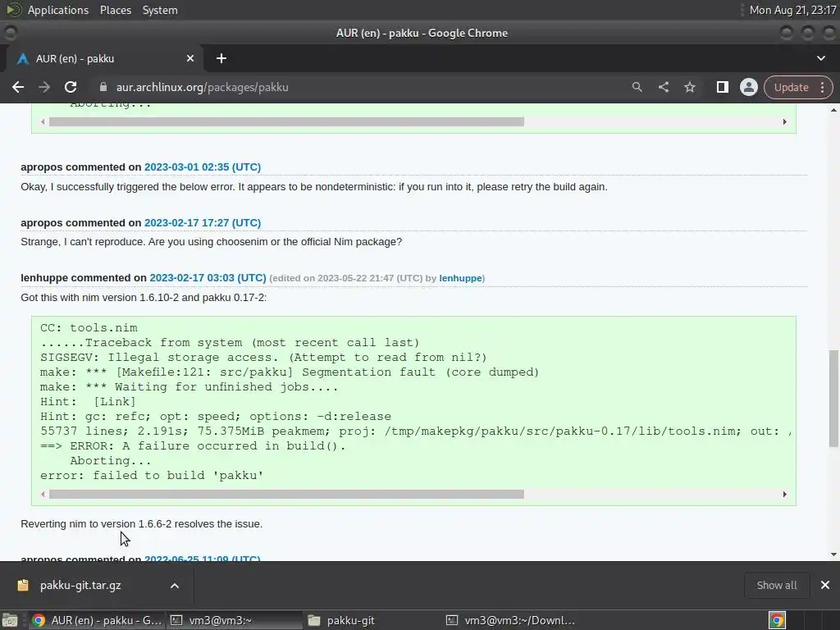Close the AUR (en) - pakku tab
840x630 pixels.
point(190,58)
